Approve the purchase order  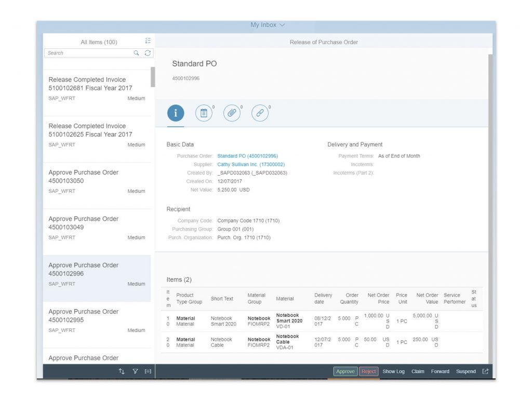tap(345, 371)
